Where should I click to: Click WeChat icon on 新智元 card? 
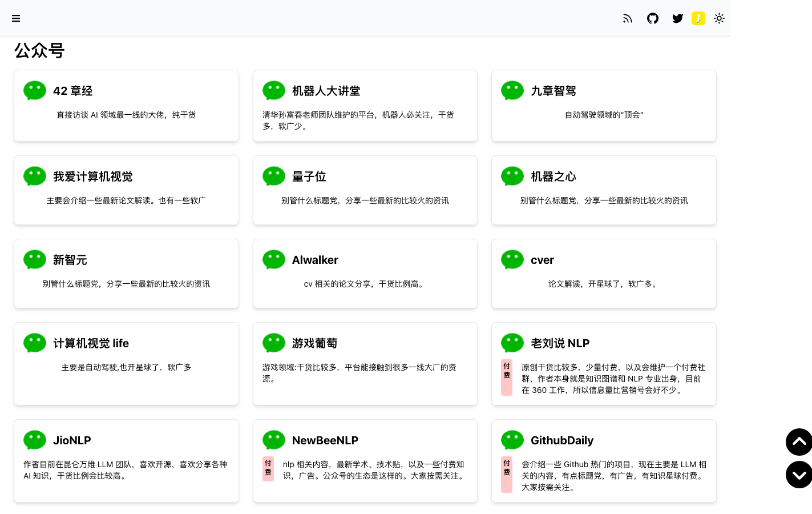[x=35, y=260]
